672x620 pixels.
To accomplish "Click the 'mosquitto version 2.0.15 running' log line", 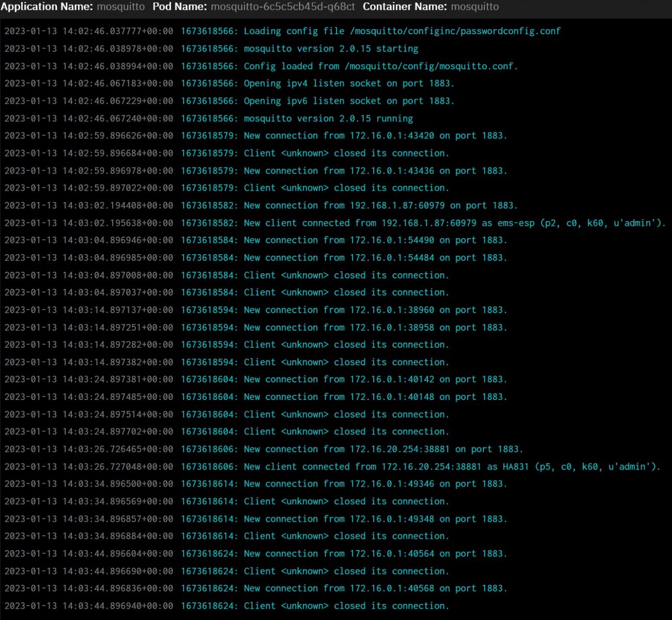I will [209, 118].
